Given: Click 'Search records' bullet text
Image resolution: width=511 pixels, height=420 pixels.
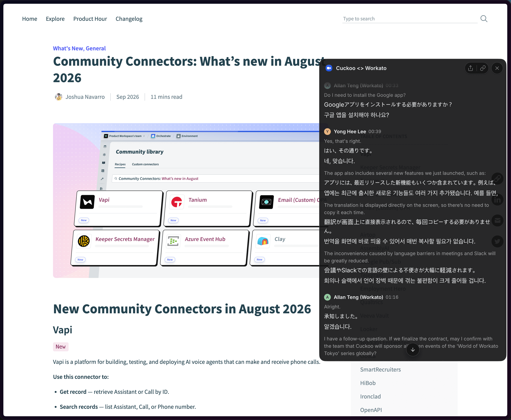Looking at the screenshot, I should click(x=79, y=407).
